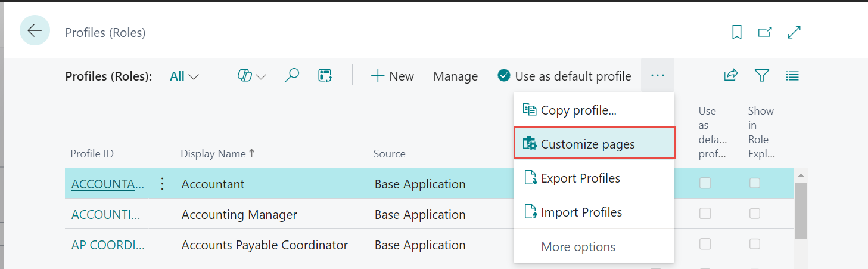Viewport: 868px width, 269px height.
Task: Click the analysis mode table icon
Action: (x=325, y=76)
